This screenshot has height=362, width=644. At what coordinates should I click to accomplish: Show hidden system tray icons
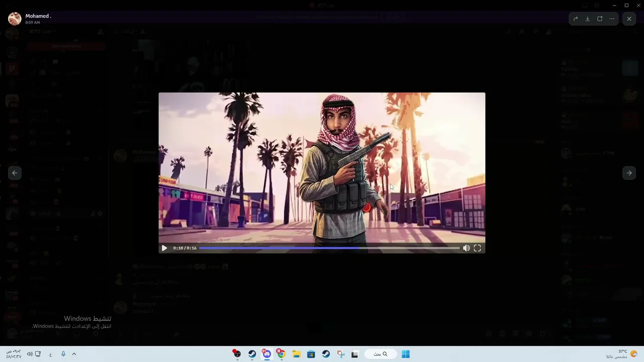click(74, 354)
